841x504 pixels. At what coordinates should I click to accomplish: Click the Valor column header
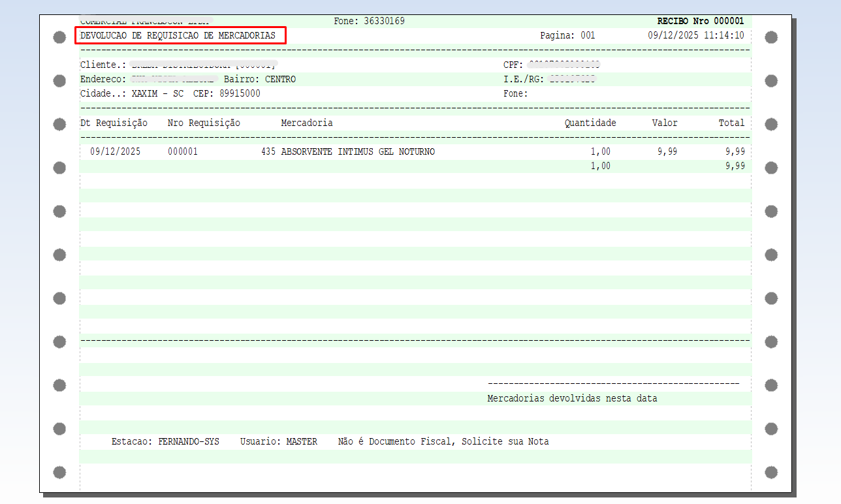(x=665, y=123)
